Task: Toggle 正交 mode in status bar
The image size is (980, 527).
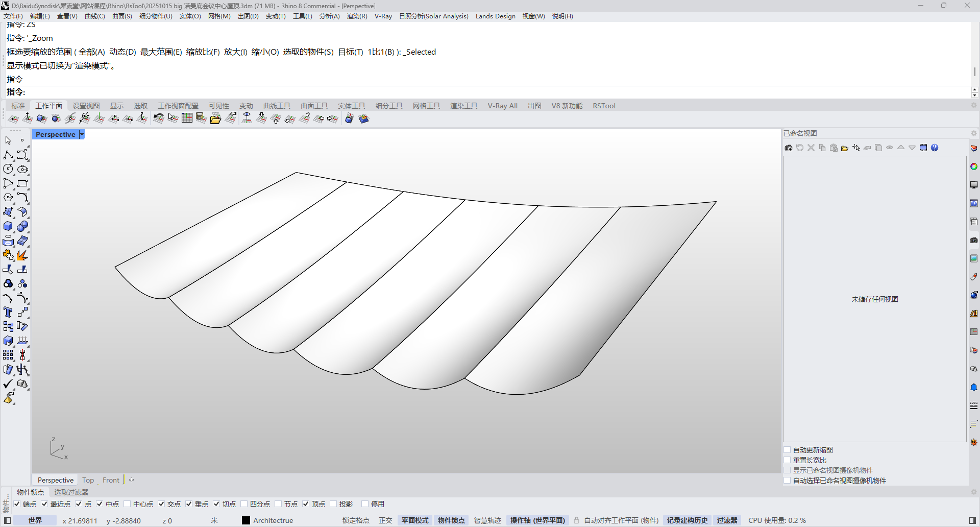Action: (385, 520)
